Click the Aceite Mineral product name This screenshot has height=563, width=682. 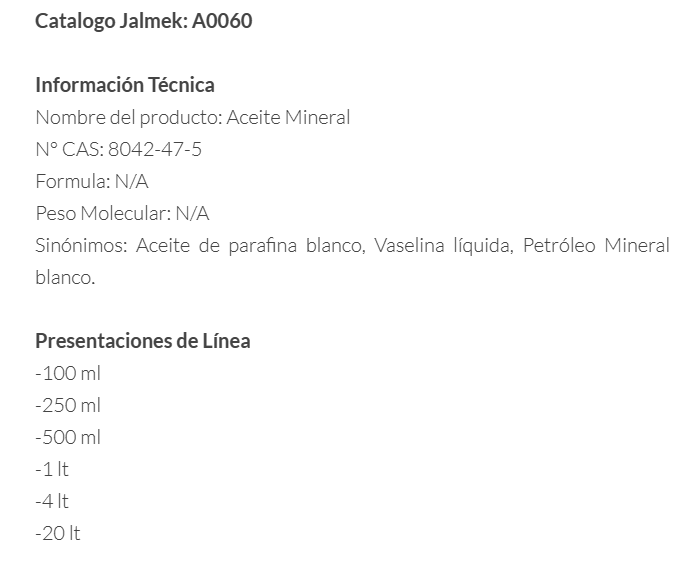(289, 117)
